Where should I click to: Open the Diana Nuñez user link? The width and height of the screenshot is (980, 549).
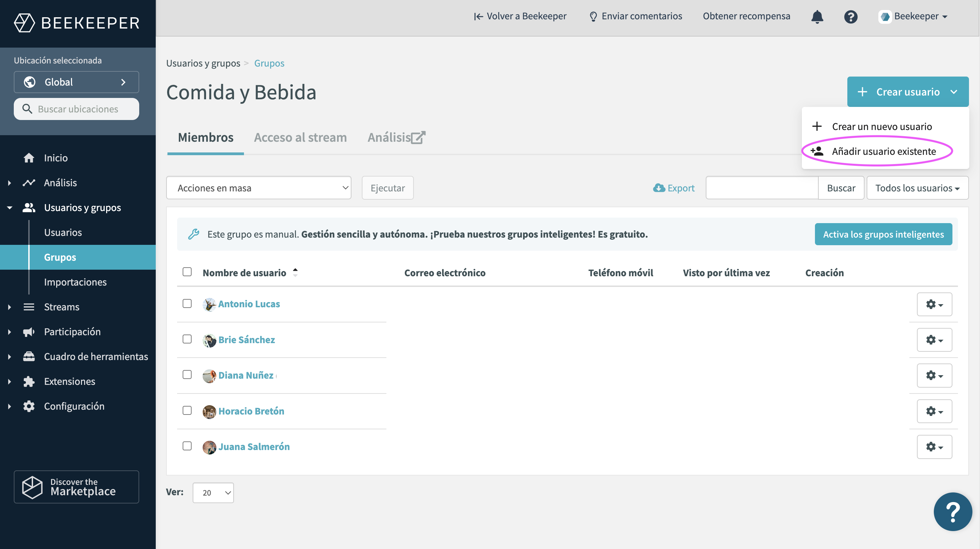246,376
